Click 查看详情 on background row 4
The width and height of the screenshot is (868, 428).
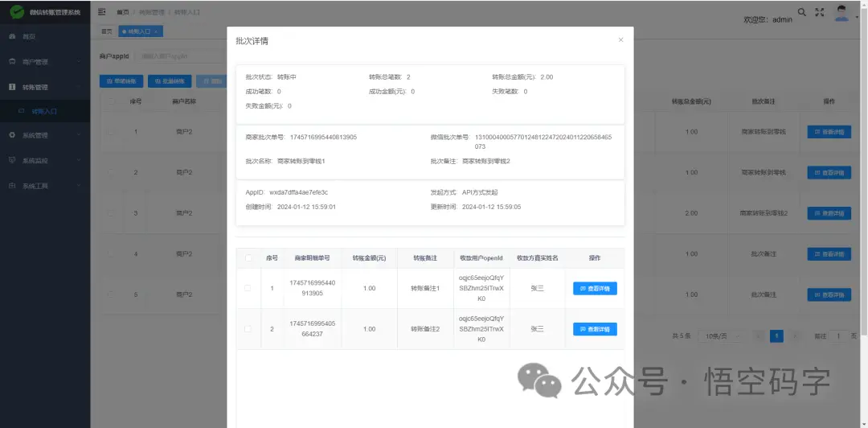(x=829, y=254)
